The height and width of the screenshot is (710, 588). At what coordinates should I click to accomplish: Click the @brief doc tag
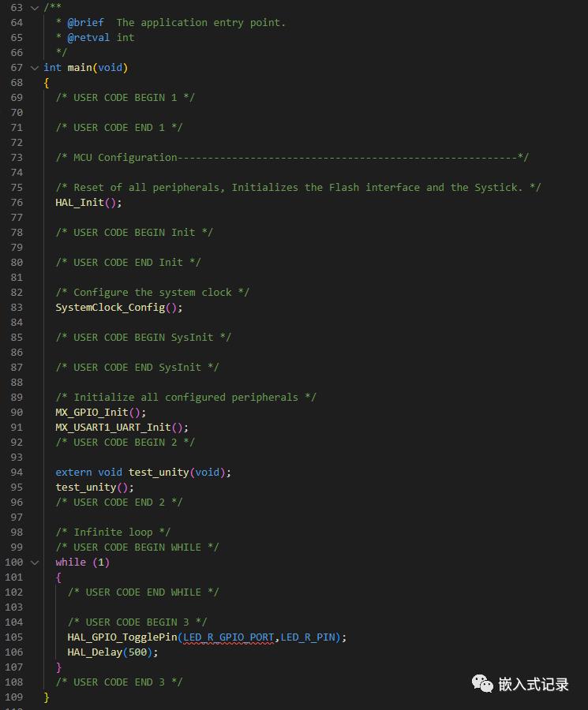pos(85,23)
